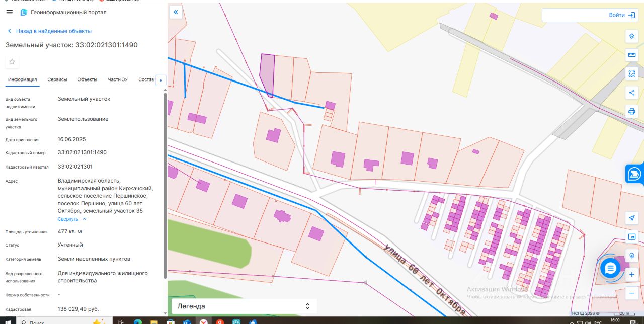The width and height of the screenshot is (644, 324).
Task: Expand the Легенда dropdown
Action: tap(244, 306)
